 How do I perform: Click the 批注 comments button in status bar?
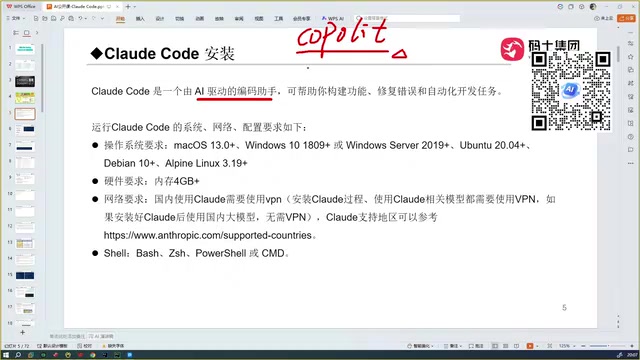pyautogui.click(x=476, y=346)
